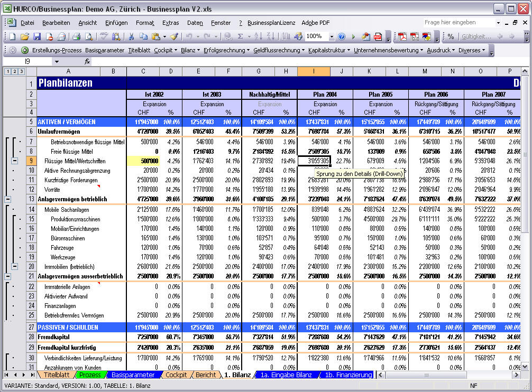Click the New blank workbook icon

coord(13,36)
